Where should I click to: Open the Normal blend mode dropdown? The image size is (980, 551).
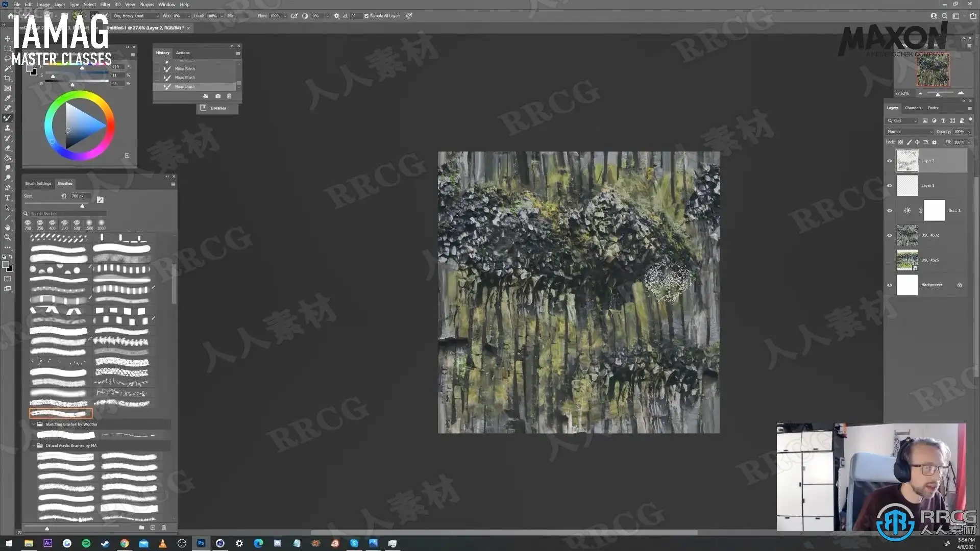(x=910, y=132)
